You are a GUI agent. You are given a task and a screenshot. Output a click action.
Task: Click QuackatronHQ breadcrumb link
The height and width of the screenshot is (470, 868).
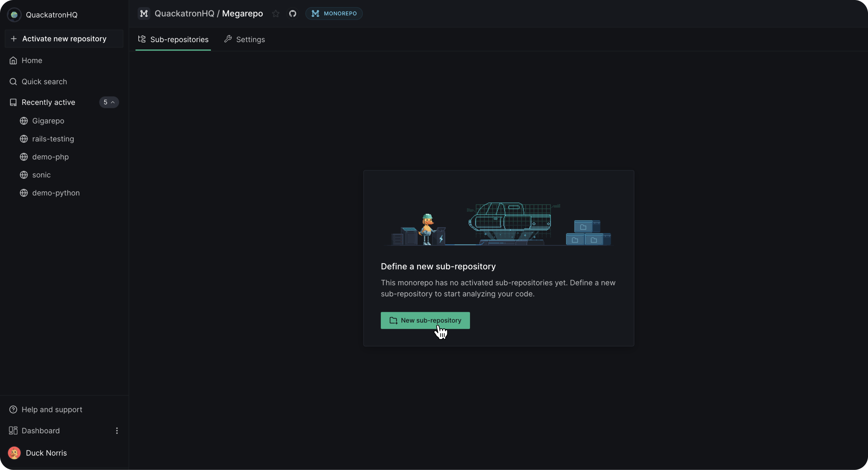(x=184, y=14)
